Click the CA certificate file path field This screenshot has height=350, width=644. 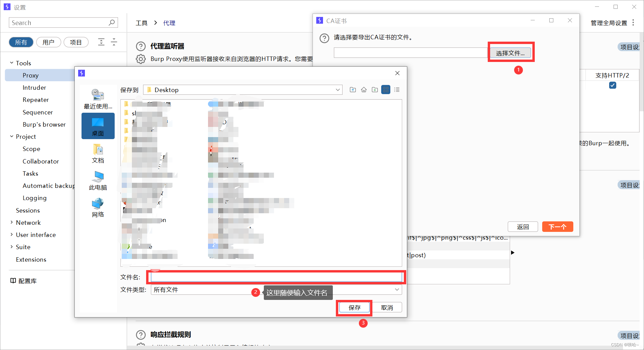pyautogui.click(x=411, y=53)
